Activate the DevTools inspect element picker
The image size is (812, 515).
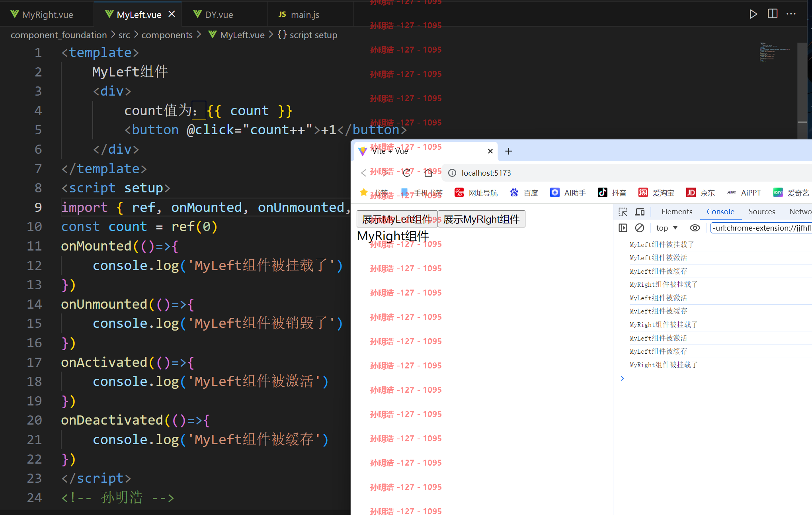623,212
